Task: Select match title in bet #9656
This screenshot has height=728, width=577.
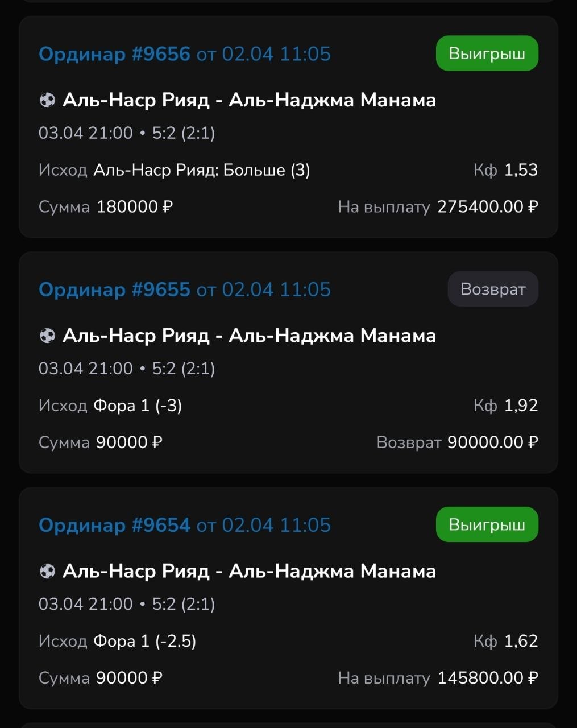Action: pyautogui.click(x=249, y=100)
